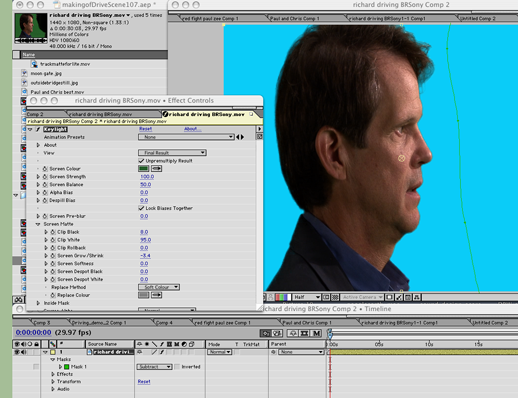
Task: Click the draft 3D button in timeline
Action: point(277,333)
